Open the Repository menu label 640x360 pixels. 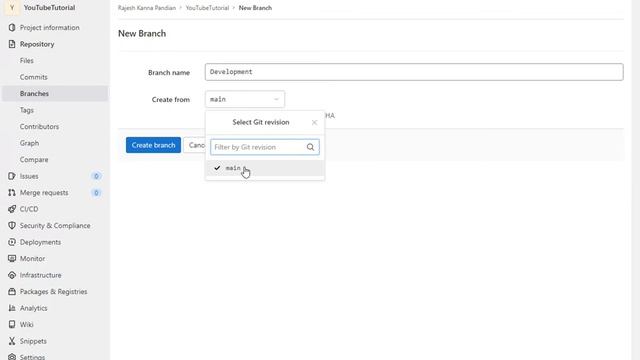point(37,44)
